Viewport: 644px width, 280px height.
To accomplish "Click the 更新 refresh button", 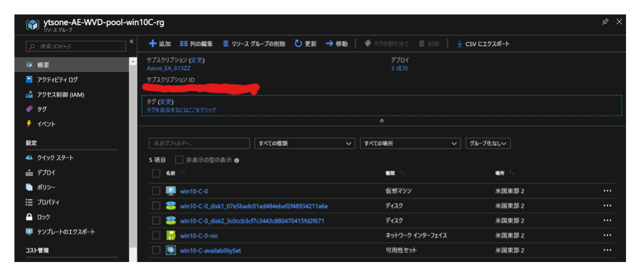I will tap(306, 44).
